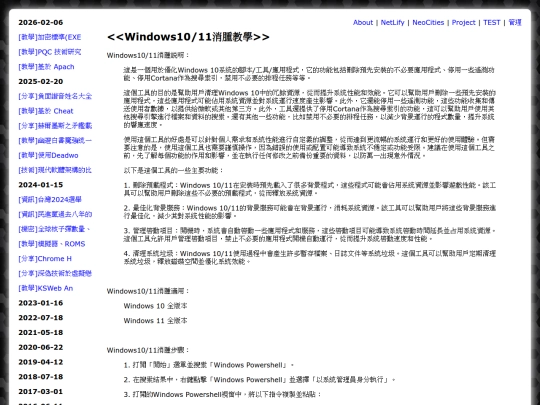Open the About link in top navigation
Viewport: 540px width, 405px height.
[363, 22]
